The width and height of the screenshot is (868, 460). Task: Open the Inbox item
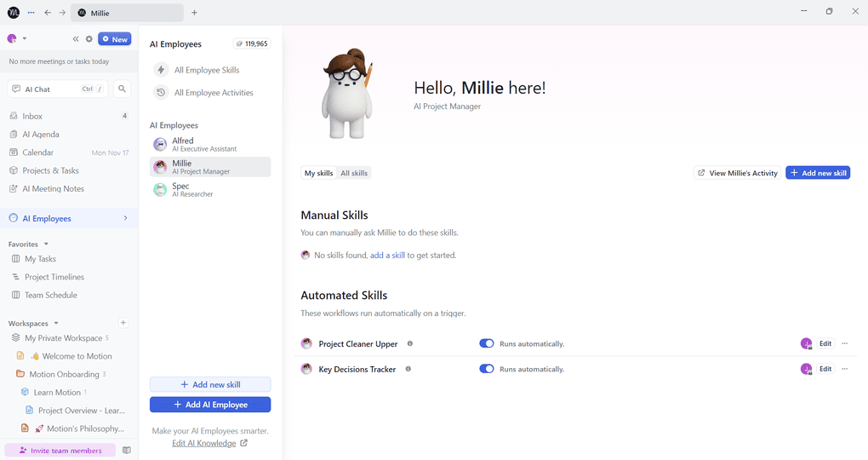point(69,116)
